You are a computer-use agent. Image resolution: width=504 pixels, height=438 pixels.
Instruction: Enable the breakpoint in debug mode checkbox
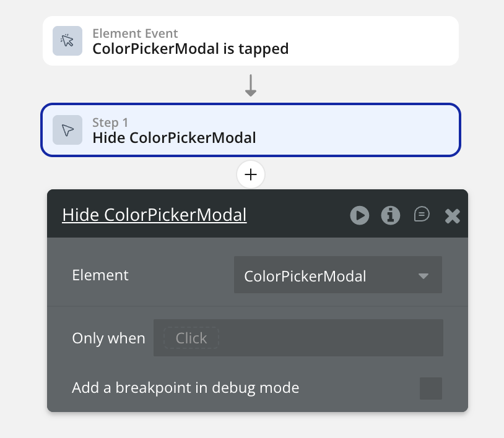431,389
